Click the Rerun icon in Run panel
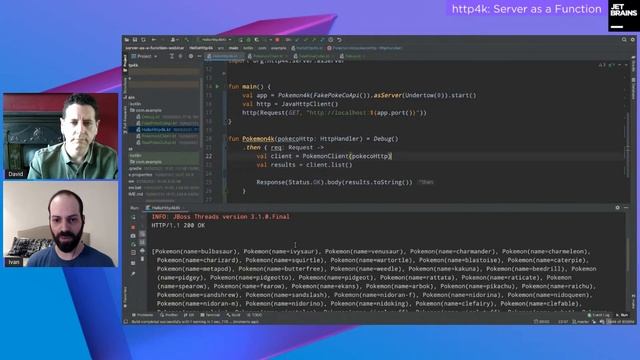This screenshot has height=360, width=640. (133, 217)
